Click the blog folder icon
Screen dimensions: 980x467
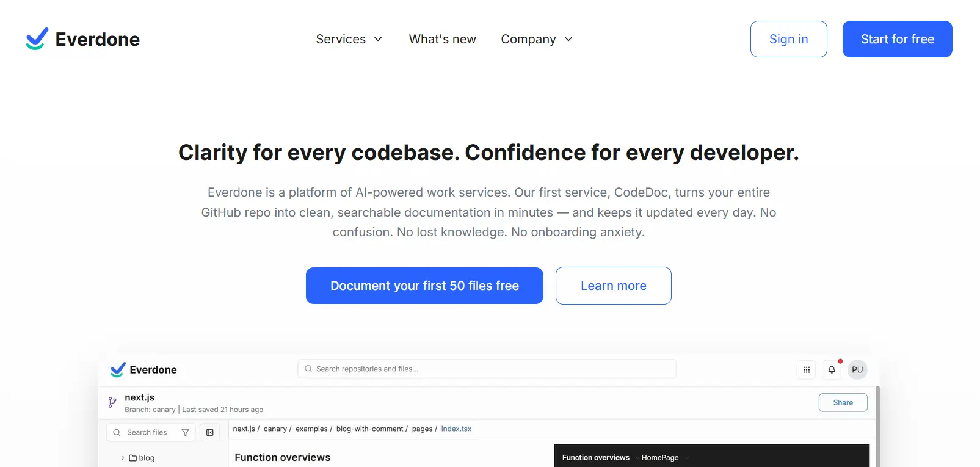coord(132,458)
